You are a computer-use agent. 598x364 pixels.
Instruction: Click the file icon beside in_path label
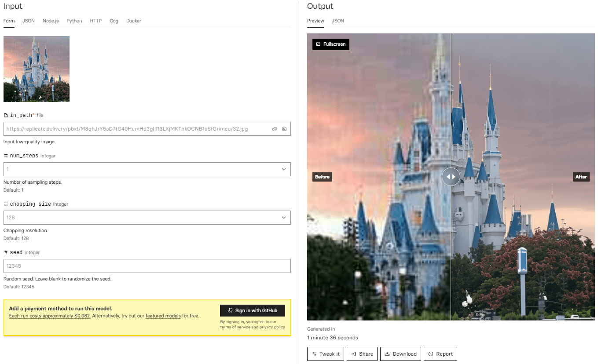coord(6,115)
